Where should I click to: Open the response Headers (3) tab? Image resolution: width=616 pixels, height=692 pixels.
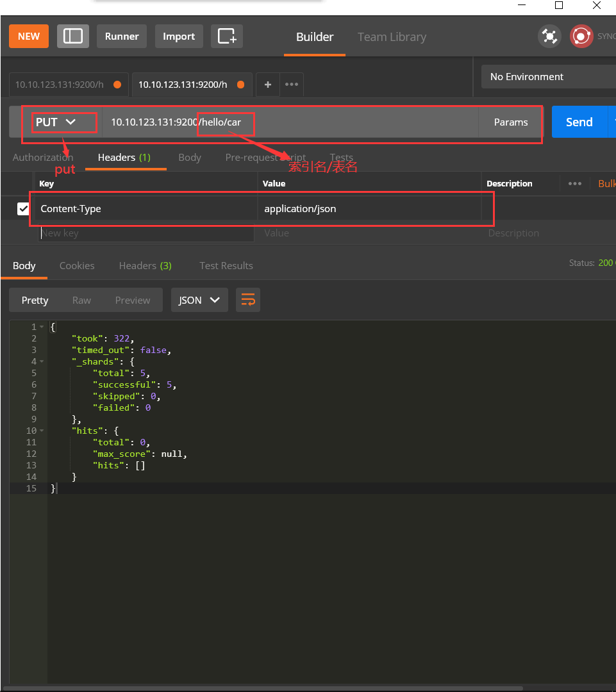[146, 266]
